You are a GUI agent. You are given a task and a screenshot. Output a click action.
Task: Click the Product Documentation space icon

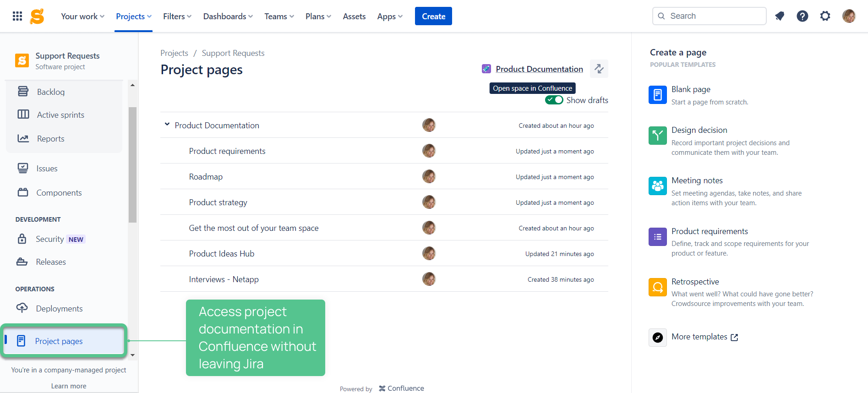point(486,69)
